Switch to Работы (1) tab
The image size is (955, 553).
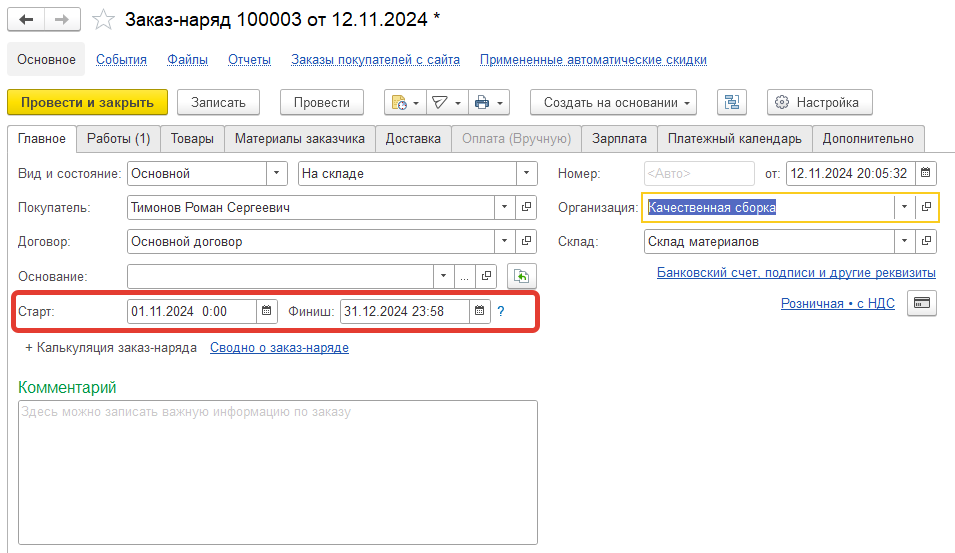pyautogui.click(x=118, y=139)
